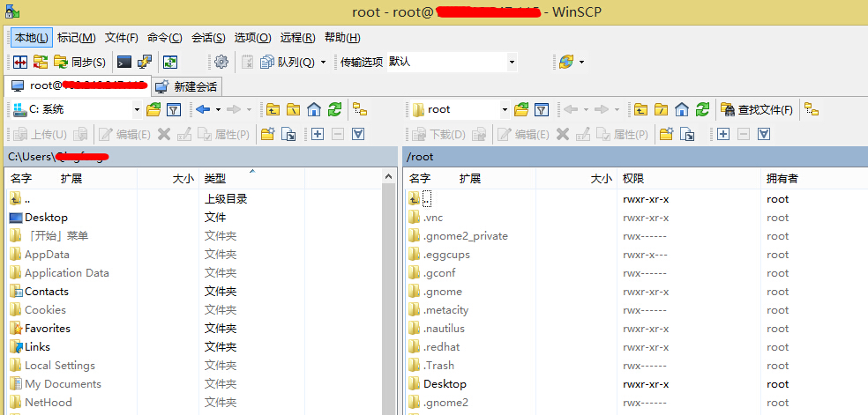Open the 远程(R) menu

297,38
